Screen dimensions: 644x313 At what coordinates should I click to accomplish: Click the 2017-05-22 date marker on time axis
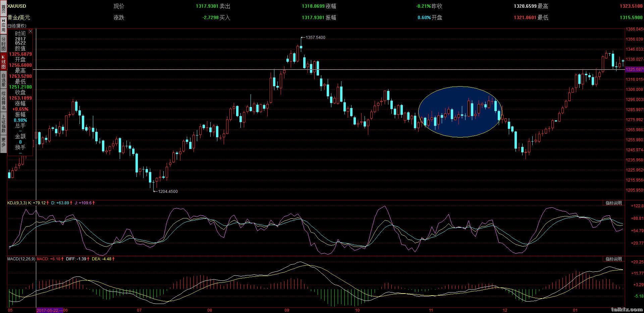(x=49, y=310)
